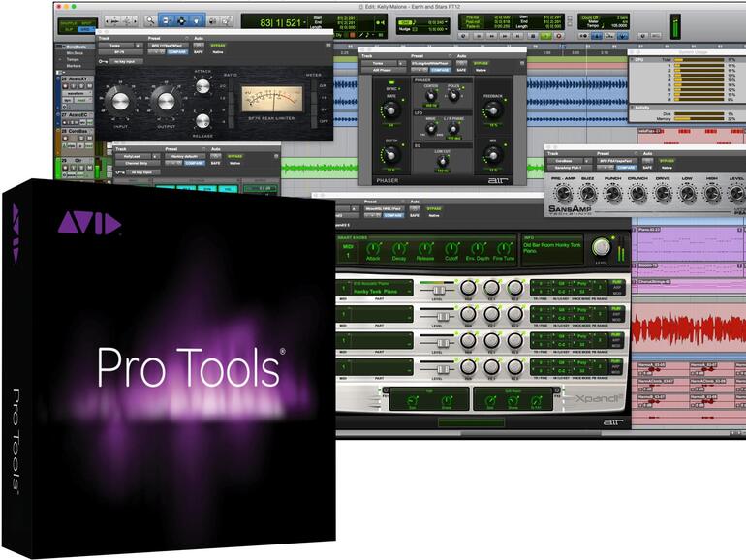746x560 pixels.
Task: Click the Go to End transport button
Action: click(518, 36)
